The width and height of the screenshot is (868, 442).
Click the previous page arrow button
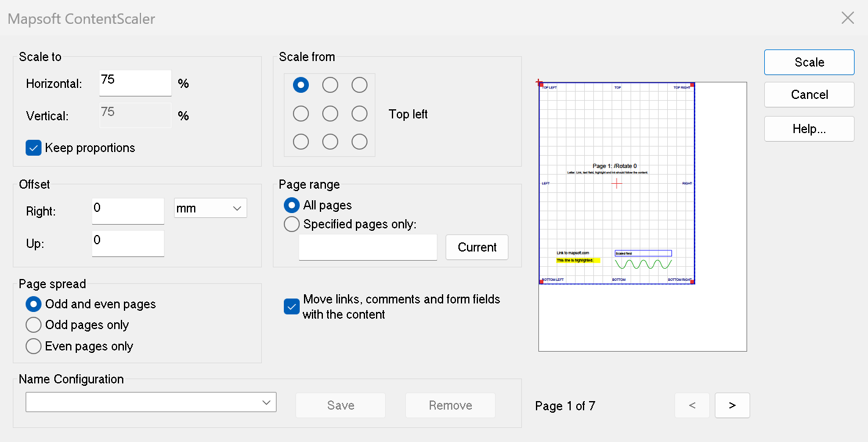click(692, 405)
